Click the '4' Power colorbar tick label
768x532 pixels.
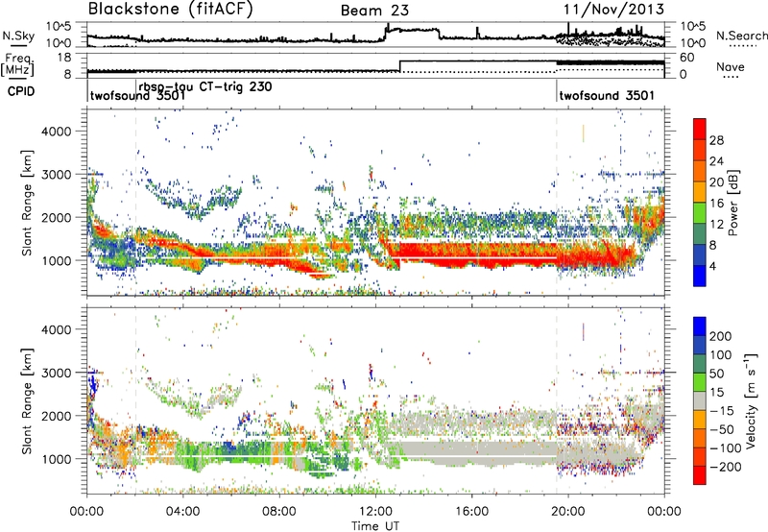[712, 266]
